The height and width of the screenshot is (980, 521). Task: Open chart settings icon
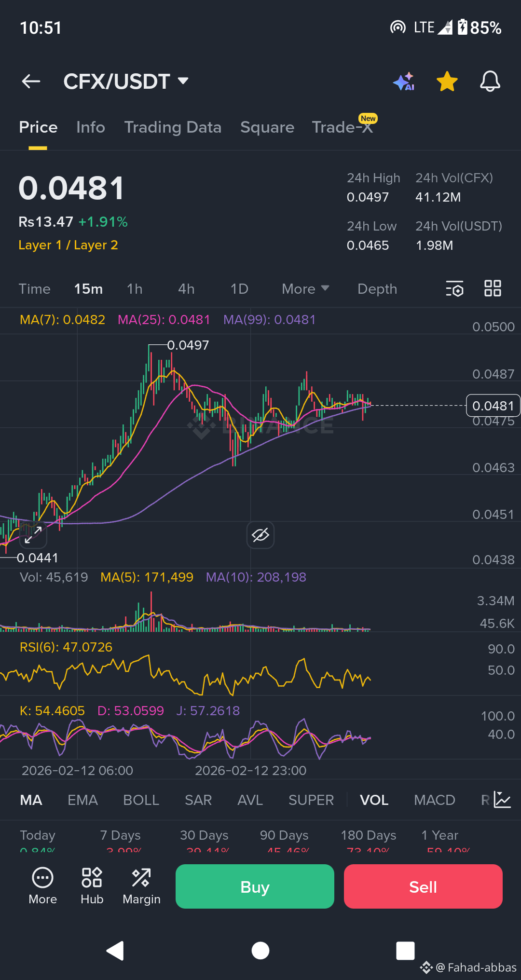tap(454, 288)
